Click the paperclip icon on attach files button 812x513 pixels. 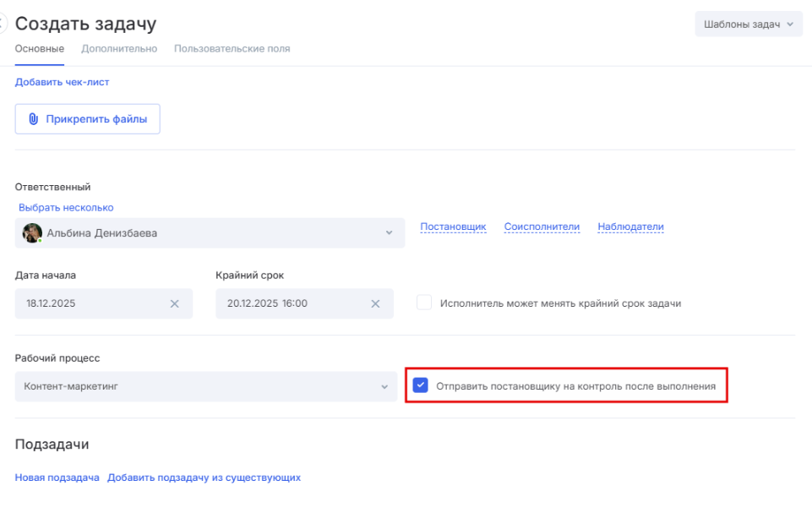[34, 119]
